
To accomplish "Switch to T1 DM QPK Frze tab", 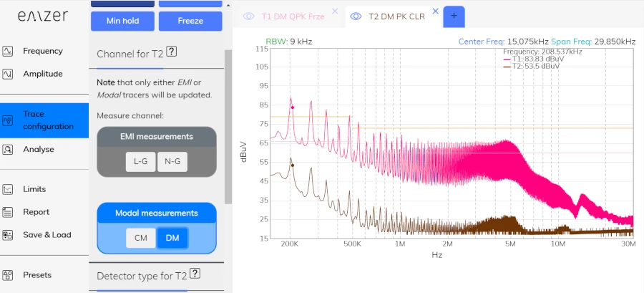I will (294, 16).
